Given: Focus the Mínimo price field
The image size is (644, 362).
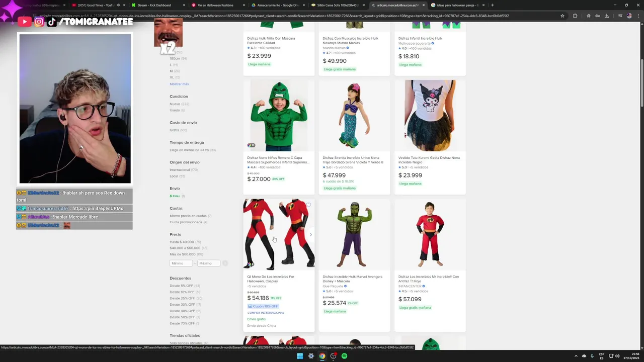Looking at the screenshot, I should click(181, 263).
